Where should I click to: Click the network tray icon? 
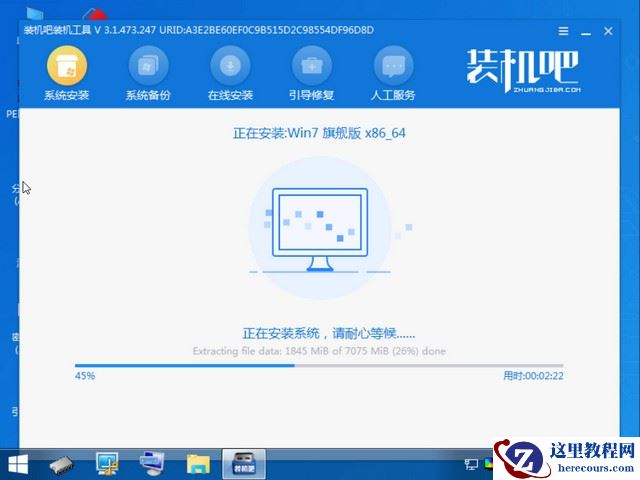(471, 464)
